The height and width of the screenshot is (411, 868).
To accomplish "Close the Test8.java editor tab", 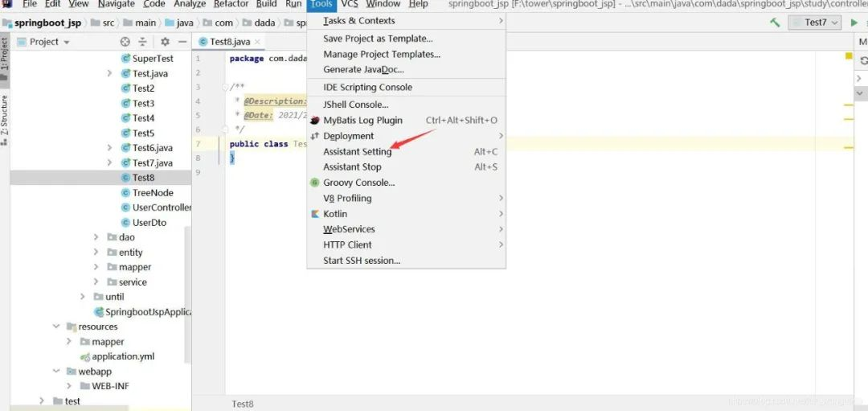I will pos(257,42).
